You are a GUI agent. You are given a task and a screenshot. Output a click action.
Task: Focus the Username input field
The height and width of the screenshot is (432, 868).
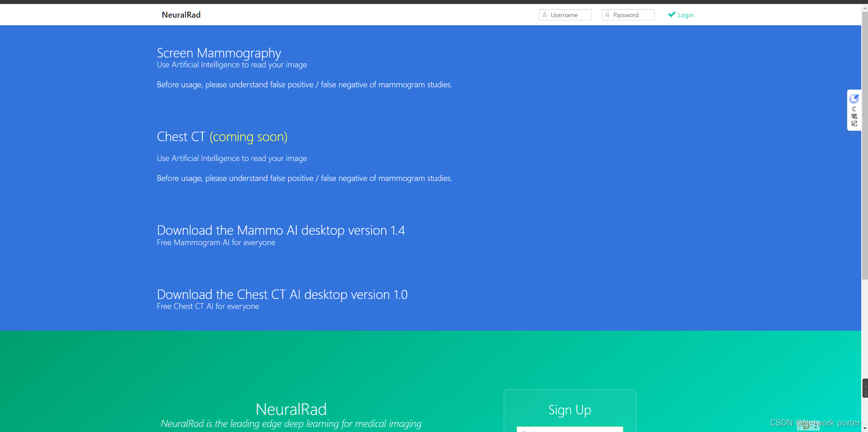coord(565,15)
